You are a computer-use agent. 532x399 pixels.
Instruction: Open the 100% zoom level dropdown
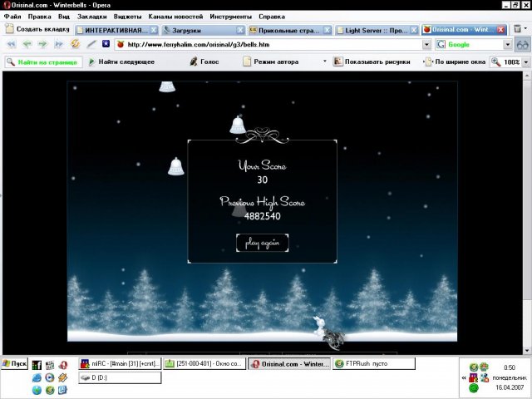click(x=526, y=62)
